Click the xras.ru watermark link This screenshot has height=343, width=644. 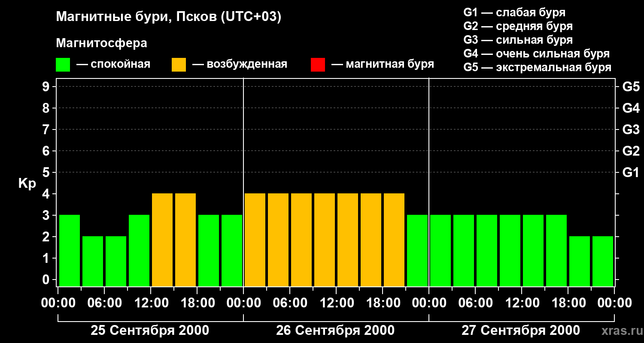(620, 331)
